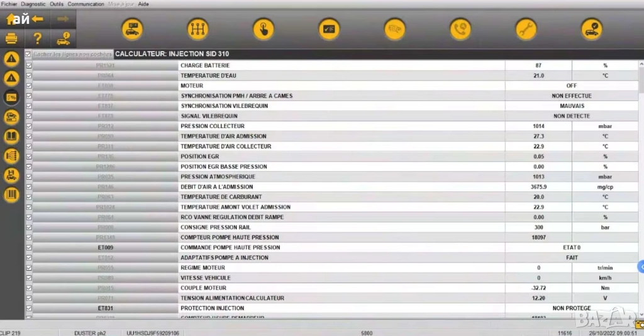Click the barcode icon in left sidebar
The height and width of the screenshot is (336, 644).
coord(11,195)
